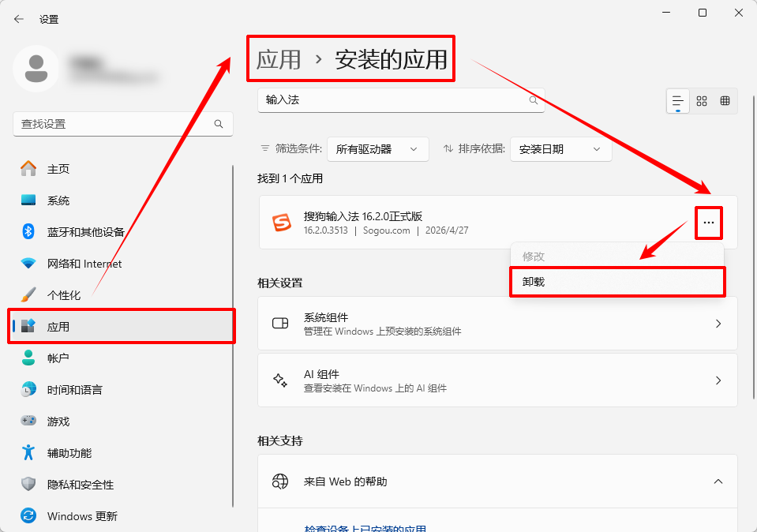757x532 pixels.
Task: Minimize the 设置 window
Action: coord(666,12)
